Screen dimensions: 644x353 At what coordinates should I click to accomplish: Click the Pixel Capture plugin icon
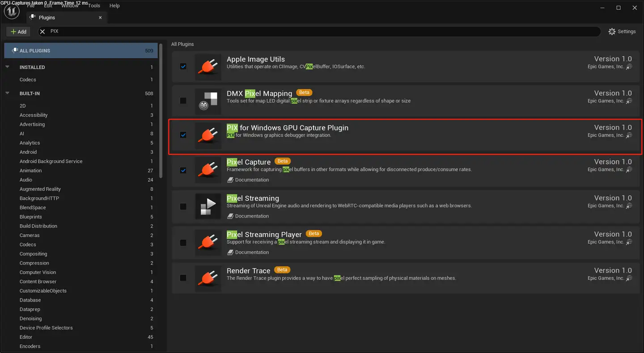coord(208,170)
